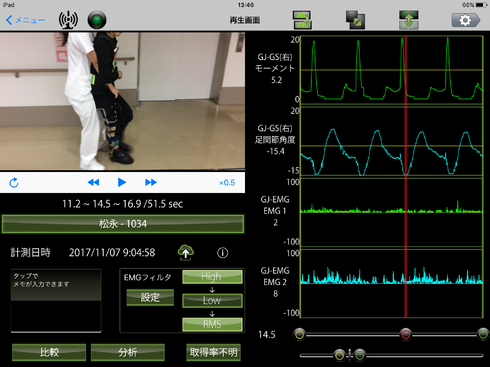Change the ×0.5 playback speed

click(x=227, y=183)
